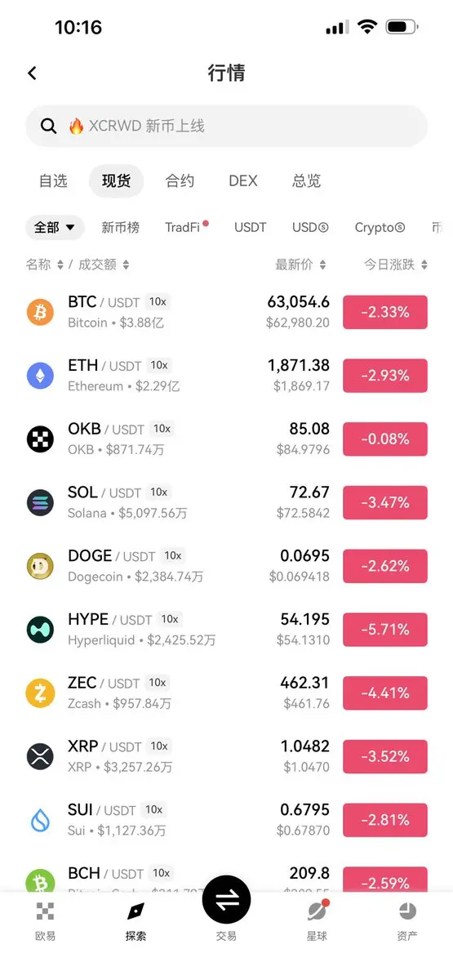Switch to the DEX tab

coord(243,181)
